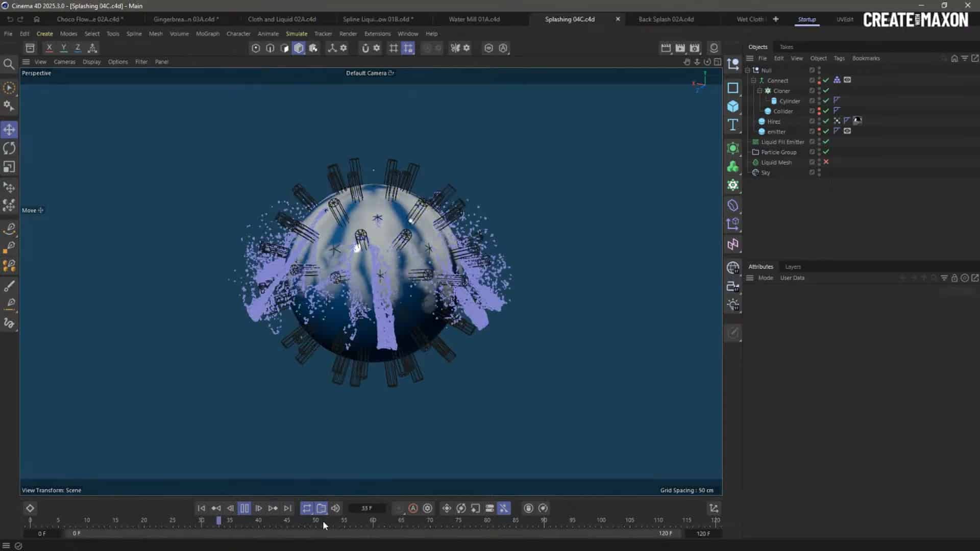Select the Scale tool
Viewport: 980px width, 551px height.
tap(9, 167)
